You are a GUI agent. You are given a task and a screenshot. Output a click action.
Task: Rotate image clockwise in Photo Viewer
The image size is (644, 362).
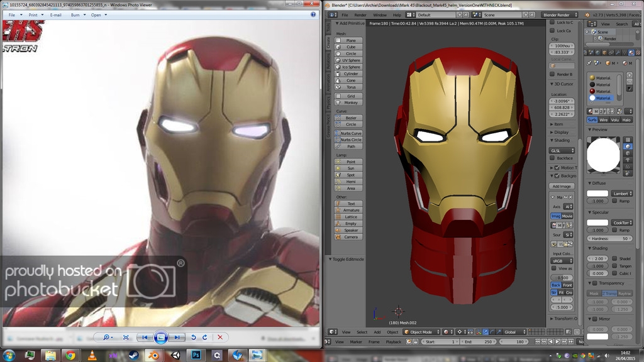[x=204, y=337]
